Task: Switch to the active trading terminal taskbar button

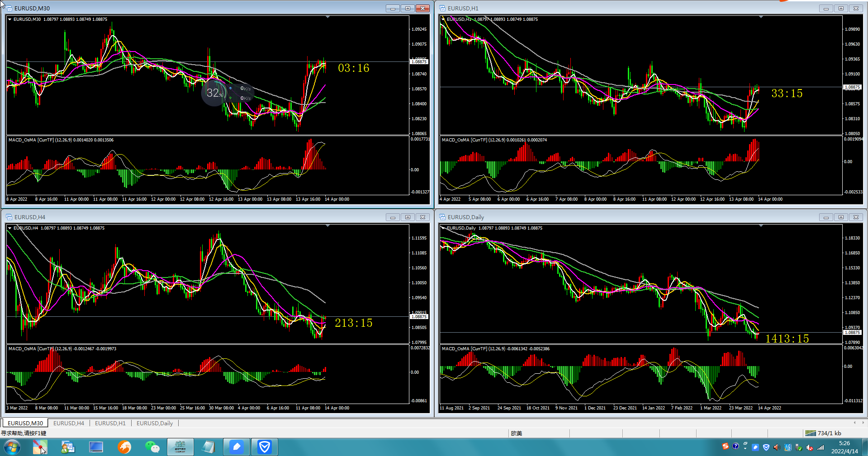Action: 180,447
